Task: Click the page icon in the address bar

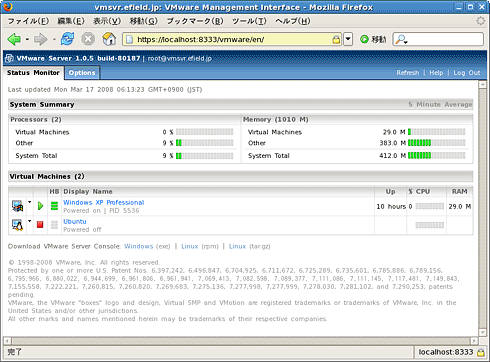Action: 130,39
